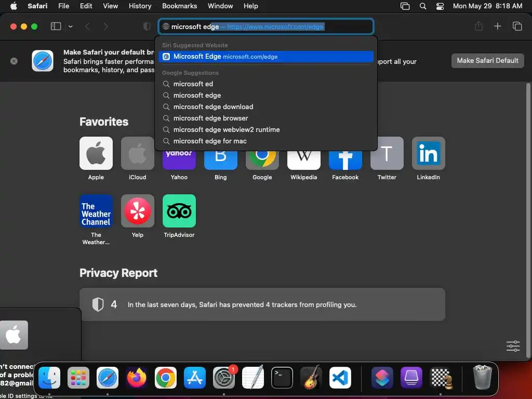This screenshot has height=399, width=532.
Task: Open the TripAdvisor favorite
Action: pos(179,211)
